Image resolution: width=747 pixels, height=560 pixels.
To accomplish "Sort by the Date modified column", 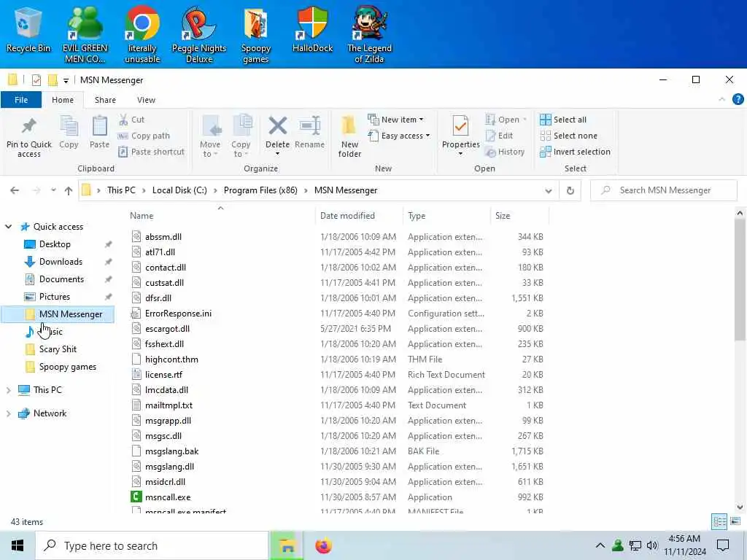I will point(358,216).
